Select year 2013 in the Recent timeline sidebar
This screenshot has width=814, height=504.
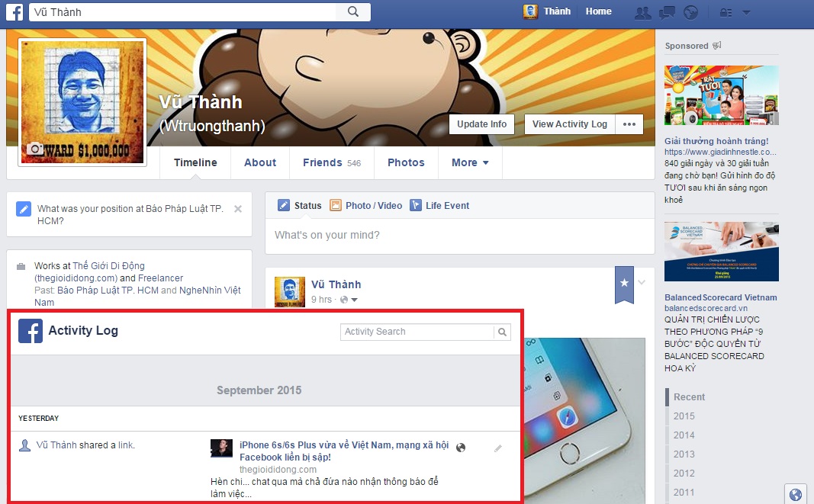[684, 454]
